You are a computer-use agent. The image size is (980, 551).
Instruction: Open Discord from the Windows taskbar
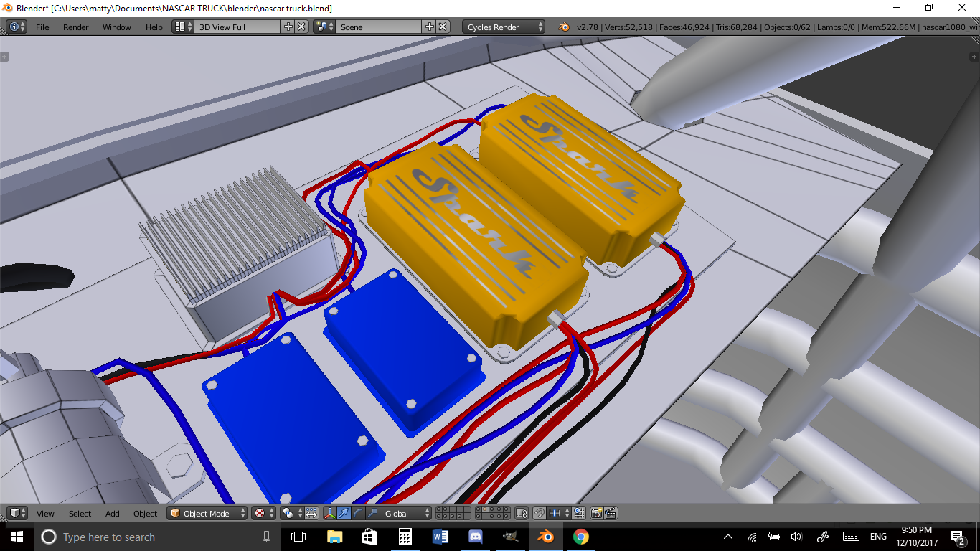click(475, 537)
